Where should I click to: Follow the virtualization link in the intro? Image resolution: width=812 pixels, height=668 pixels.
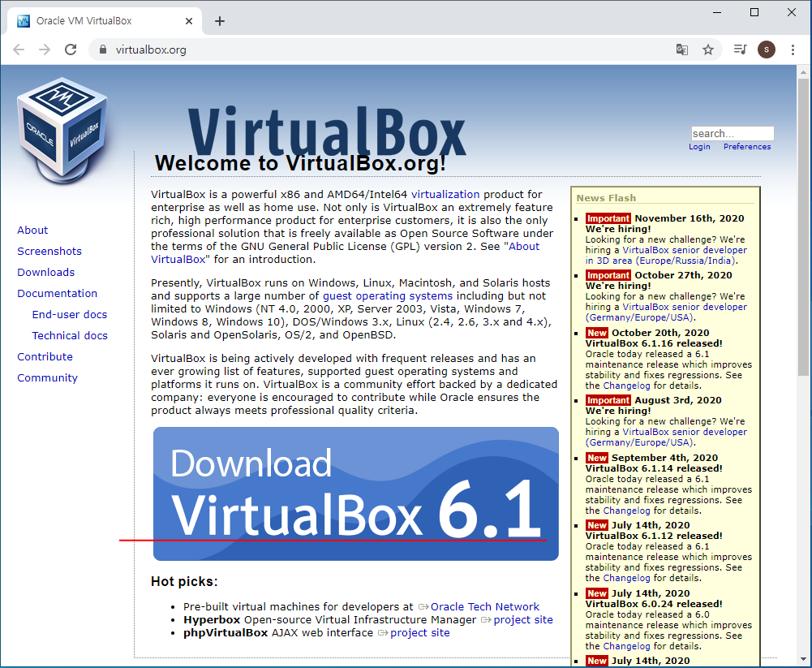[445, 194]
